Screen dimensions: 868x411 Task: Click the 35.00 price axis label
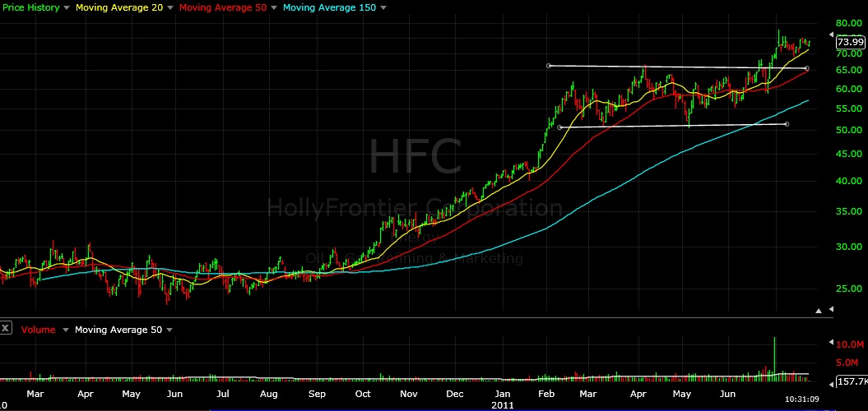pos(850,211)
